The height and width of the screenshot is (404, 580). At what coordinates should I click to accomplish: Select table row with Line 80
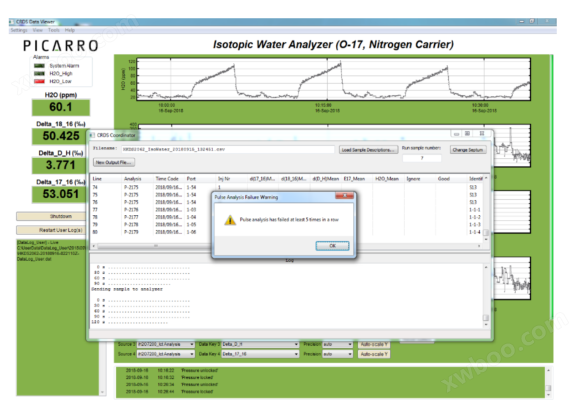tap(287, 232)
